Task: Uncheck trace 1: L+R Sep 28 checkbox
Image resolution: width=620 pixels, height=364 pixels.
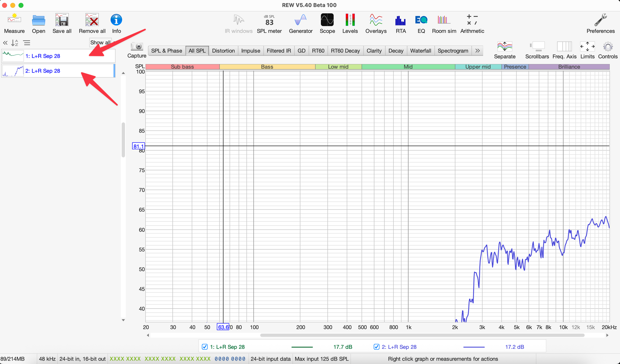Action: point(205,347)
